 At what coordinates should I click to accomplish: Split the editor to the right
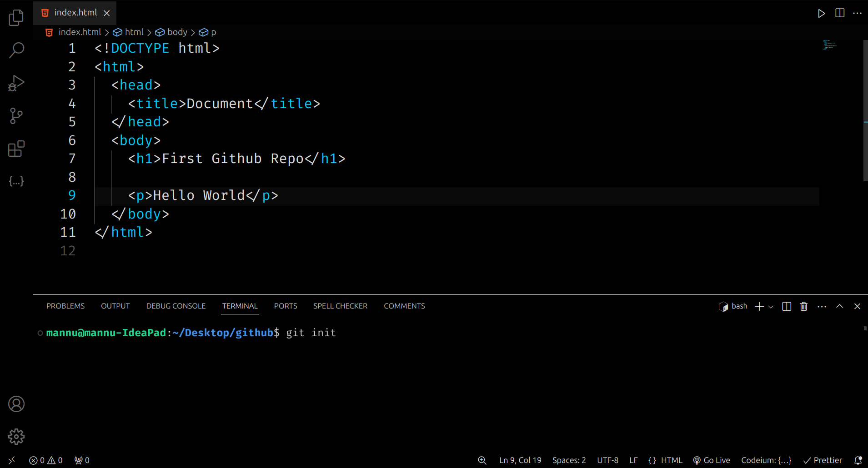[x=840, y=13]
